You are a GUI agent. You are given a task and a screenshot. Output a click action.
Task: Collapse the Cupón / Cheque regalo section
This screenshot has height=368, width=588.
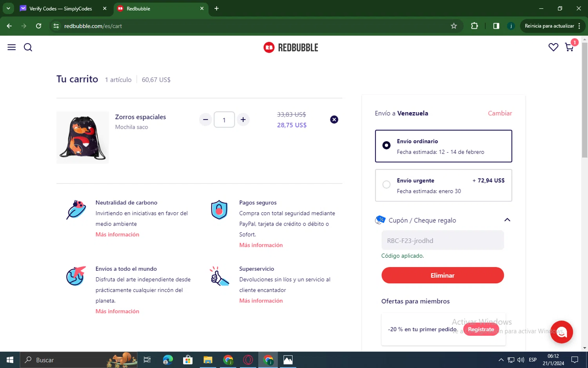(507, 220)
